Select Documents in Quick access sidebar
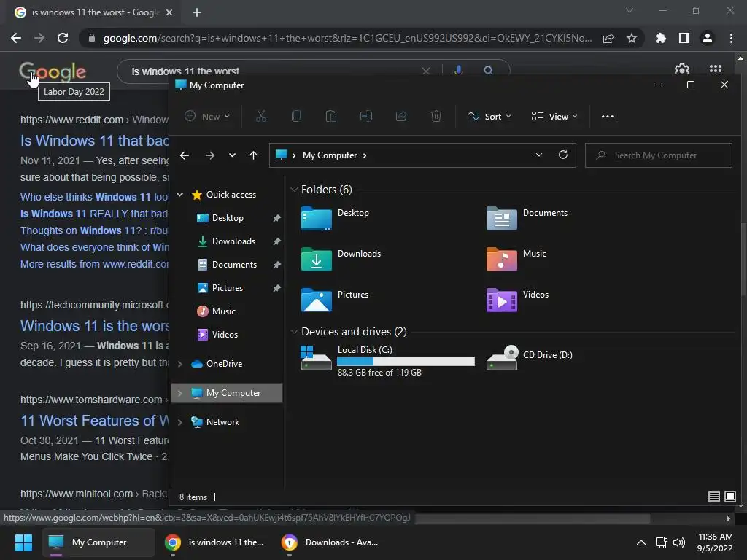This screenshot has height=560, width=747. coord(234,264)
